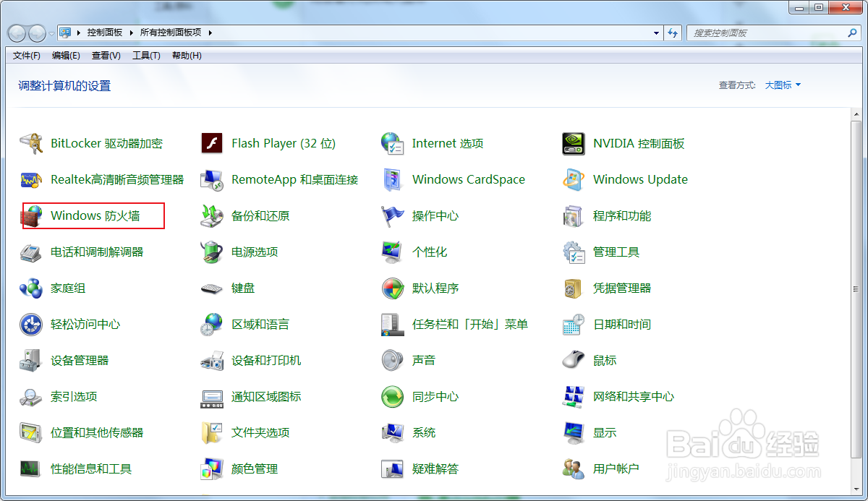Open the 查看 menu
The image size is (868, 501).
click(x=106, y=56)
